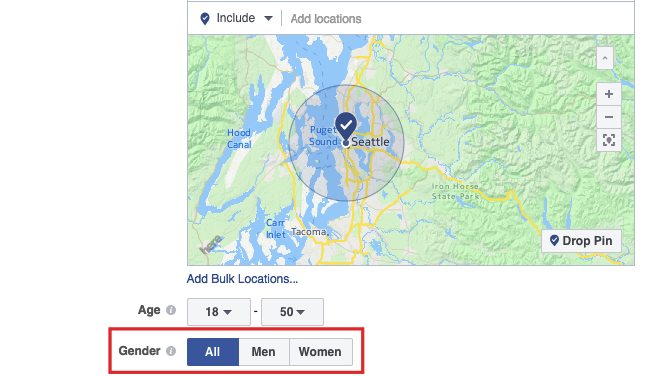Click the Gender info icon
Image resolution: width=648 pixels, height=376 pixels.
pos(171,351)
